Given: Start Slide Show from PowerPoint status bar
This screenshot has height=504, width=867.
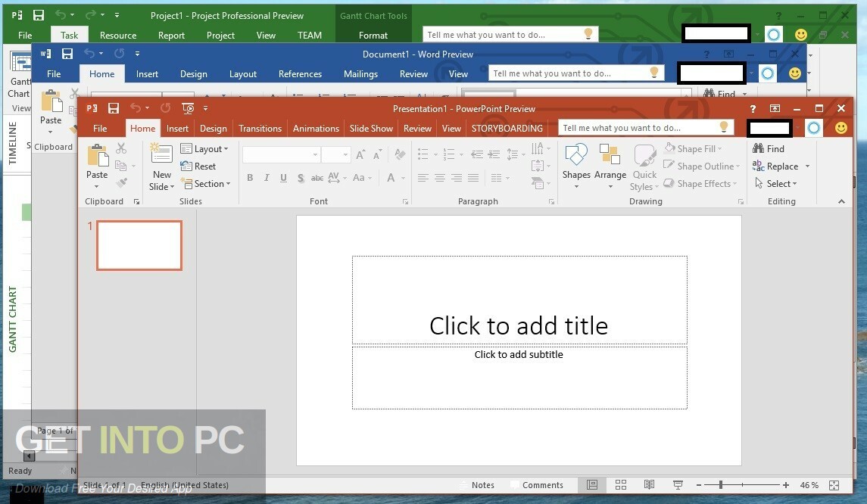Looking at the screenshot, I should 678,484.
